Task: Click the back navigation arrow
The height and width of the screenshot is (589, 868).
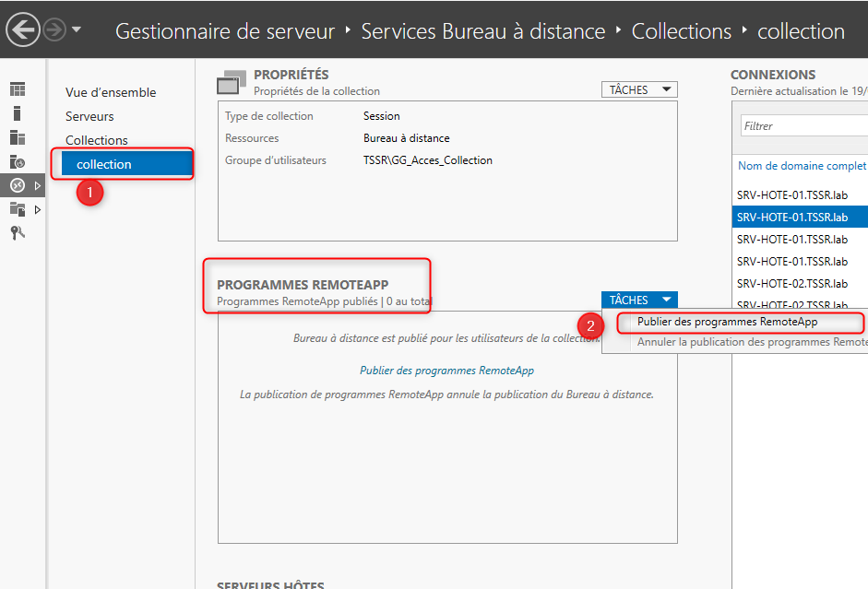Action: point(23,30)
